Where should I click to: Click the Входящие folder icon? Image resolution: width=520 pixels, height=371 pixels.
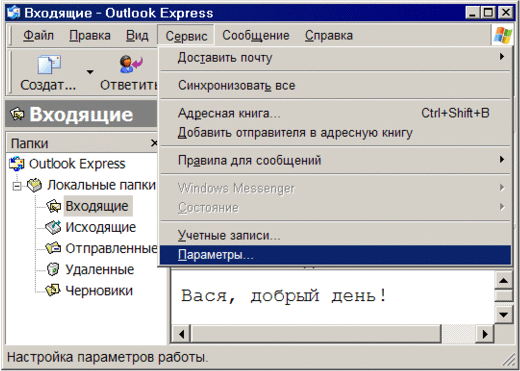click(x=53, y=206)
